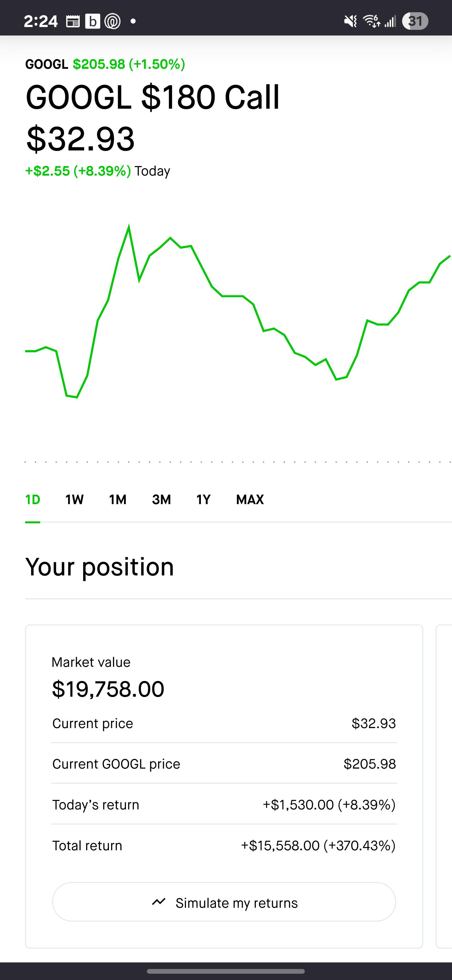Show the 3M chart range

tap(161, 499)
